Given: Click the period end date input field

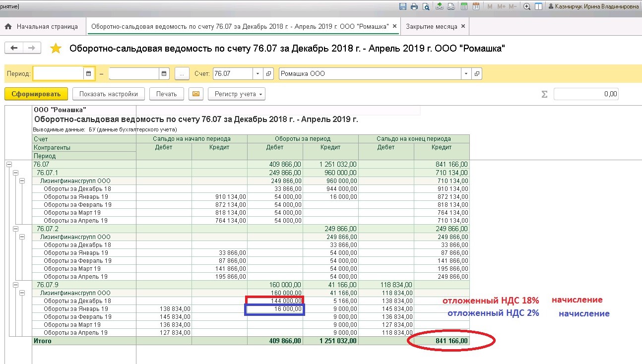Looking at the screenshot, I should tap(134, 74).
